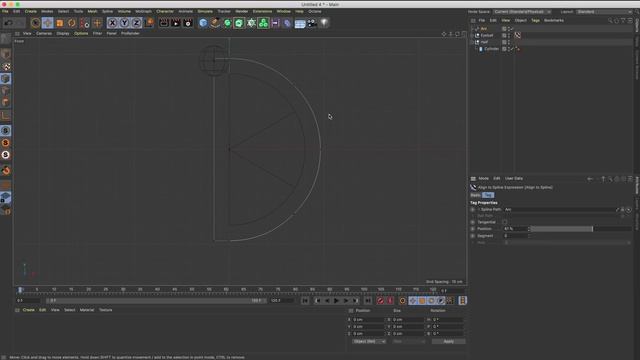This screenshot has width=640, height=360.
Task: Toggle Autokeying button in timeline
Action: pyautogui.click(x=390, y=301)
